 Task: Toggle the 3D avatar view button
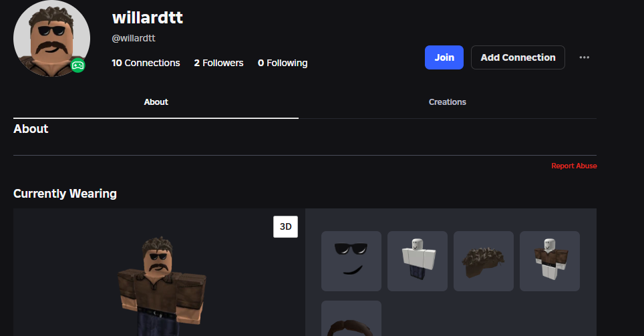pos(285,226)
